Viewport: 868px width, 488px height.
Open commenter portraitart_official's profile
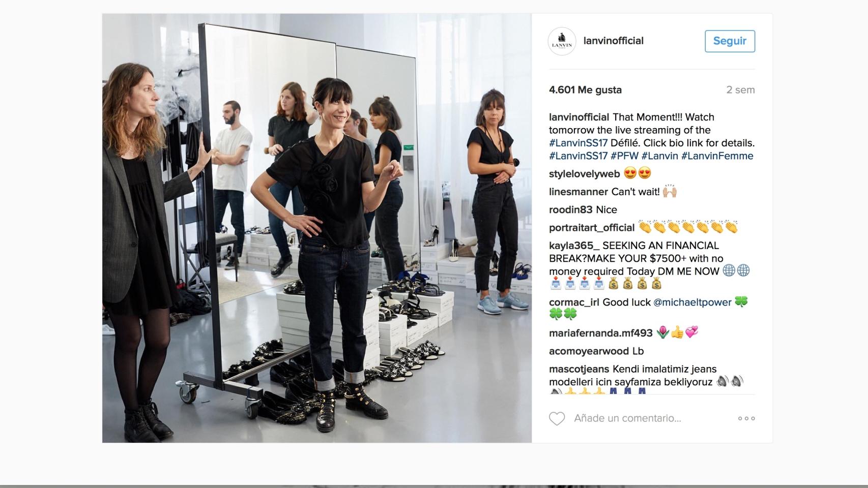[x=592, y=228]
